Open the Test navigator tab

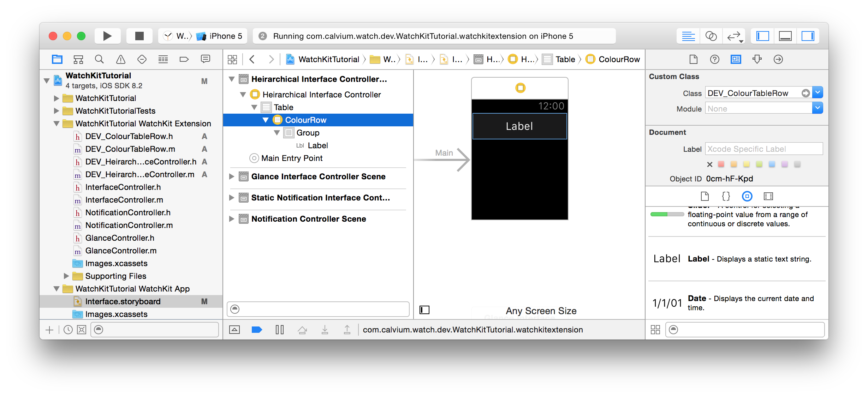tap(142, 59)
